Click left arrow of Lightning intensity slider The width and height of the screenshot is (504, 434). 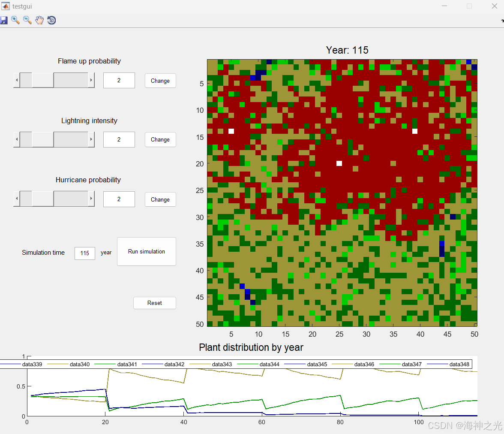click(x=17, y=139)
